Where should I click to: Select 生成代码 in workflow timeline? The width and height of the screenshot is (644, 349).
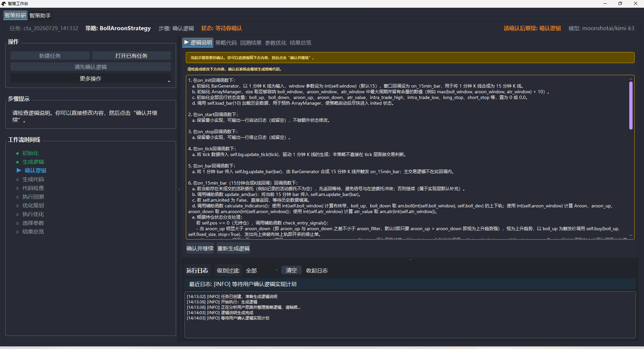[x=33, y=179]
